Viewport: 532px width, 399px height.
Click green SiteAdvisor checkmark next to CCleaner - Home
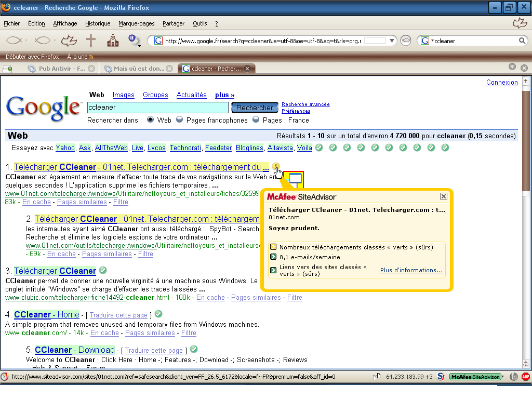(x=158, y=314)
